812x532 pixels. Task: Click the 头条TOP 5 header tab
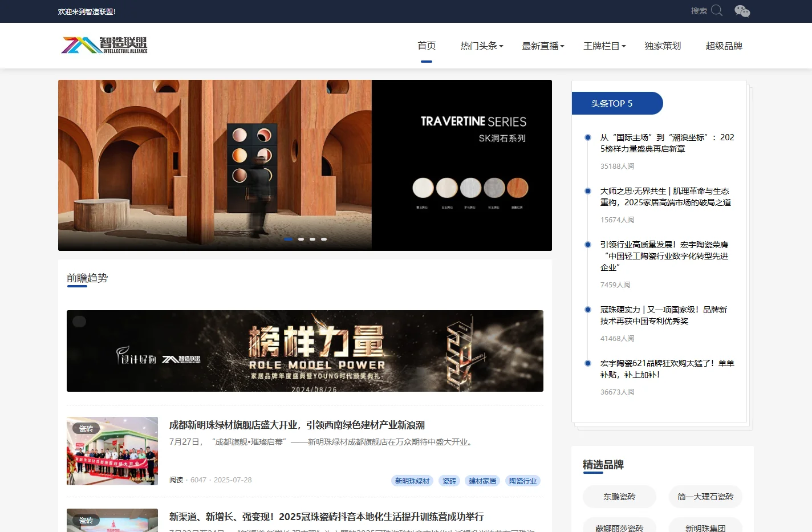pyautogui.click(x=618, y=103)
